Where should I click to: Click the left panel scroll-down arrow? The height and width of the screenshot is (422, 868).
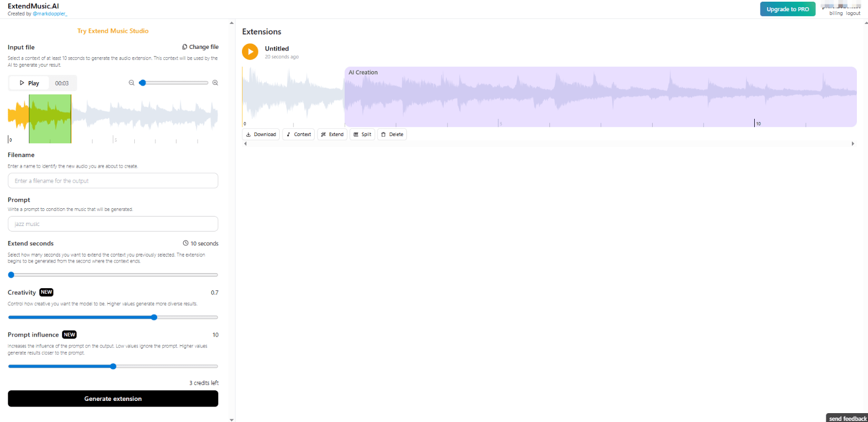click(232, 419)
